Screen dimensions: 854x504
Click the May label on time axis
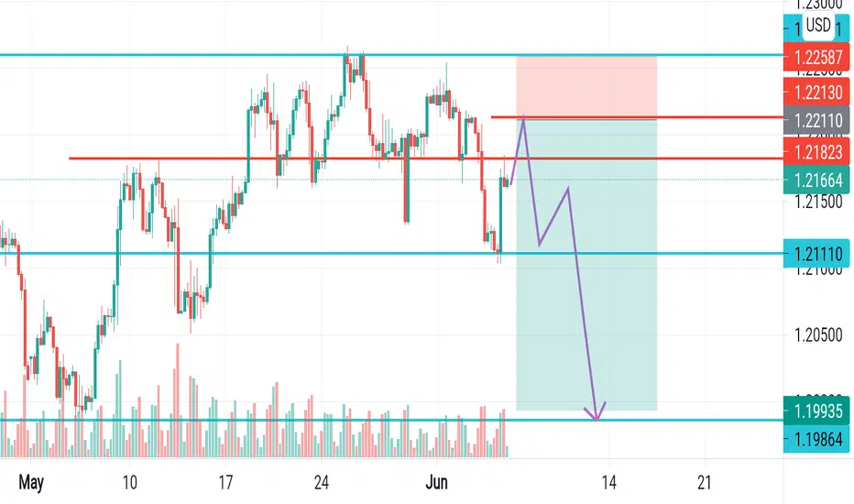point(31,482)
